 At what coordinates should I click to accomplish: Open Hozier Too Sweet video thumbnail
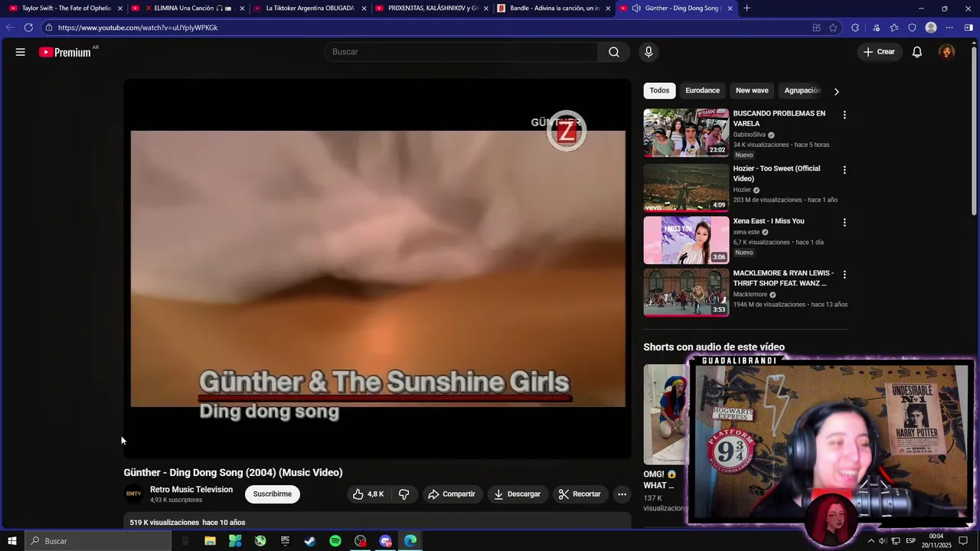[x=686, y=187]
